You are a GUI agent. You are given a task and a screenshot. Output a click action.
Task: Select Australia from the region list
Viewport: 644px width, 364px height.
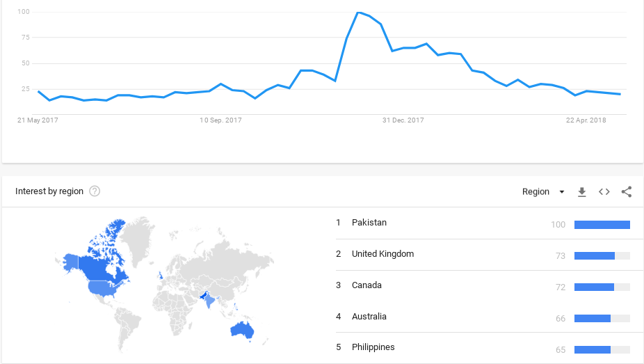[x=369, y=317]
